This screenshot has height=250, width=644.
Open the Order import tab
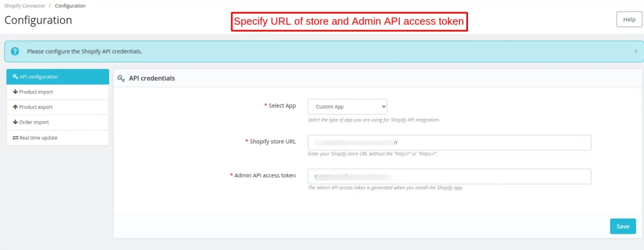pyautogui.click(x=57, y=122)
